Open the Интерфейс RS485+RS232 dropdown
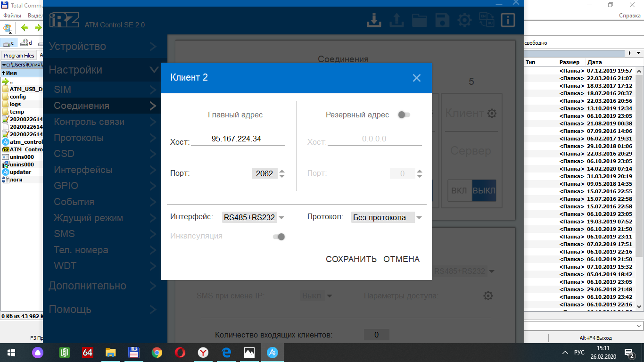This screenshot has width=644, height=362. coord(253,217)
